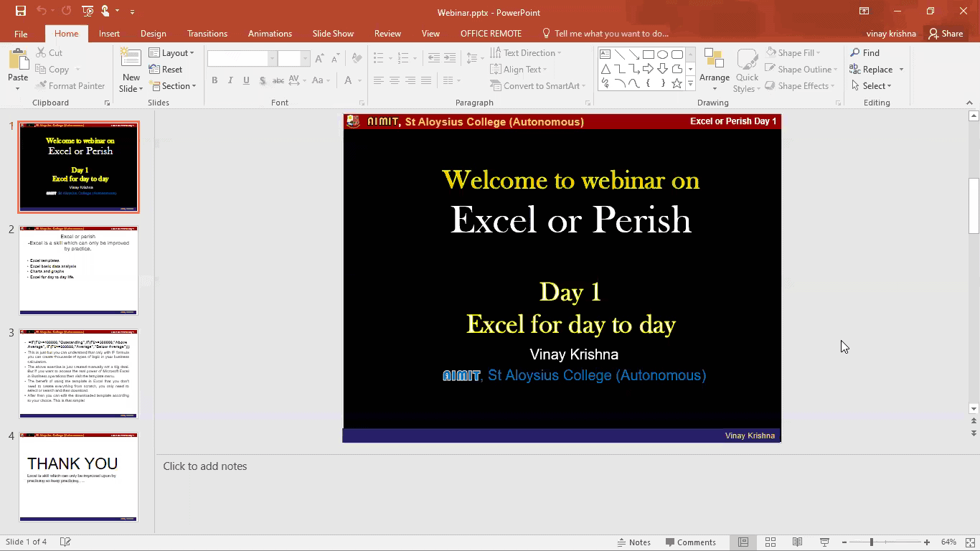
Task: Expand the Layout dropdown
Action: pos(171,53)
